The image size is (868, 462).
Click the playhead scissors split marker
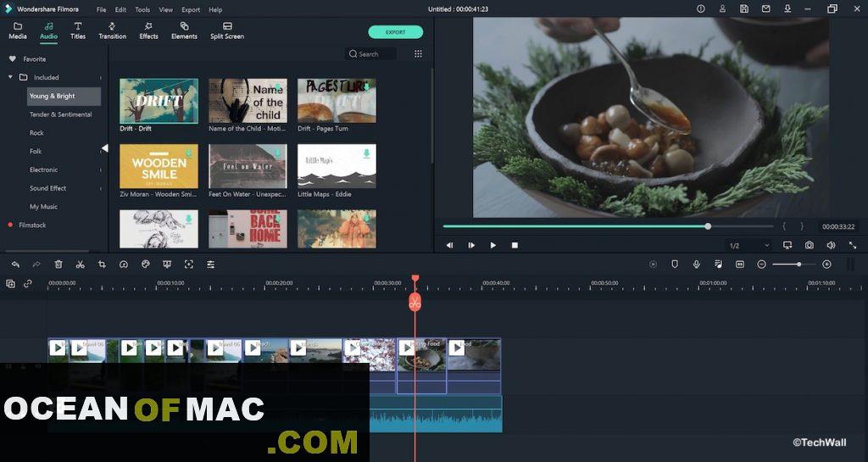pos(415,303)
